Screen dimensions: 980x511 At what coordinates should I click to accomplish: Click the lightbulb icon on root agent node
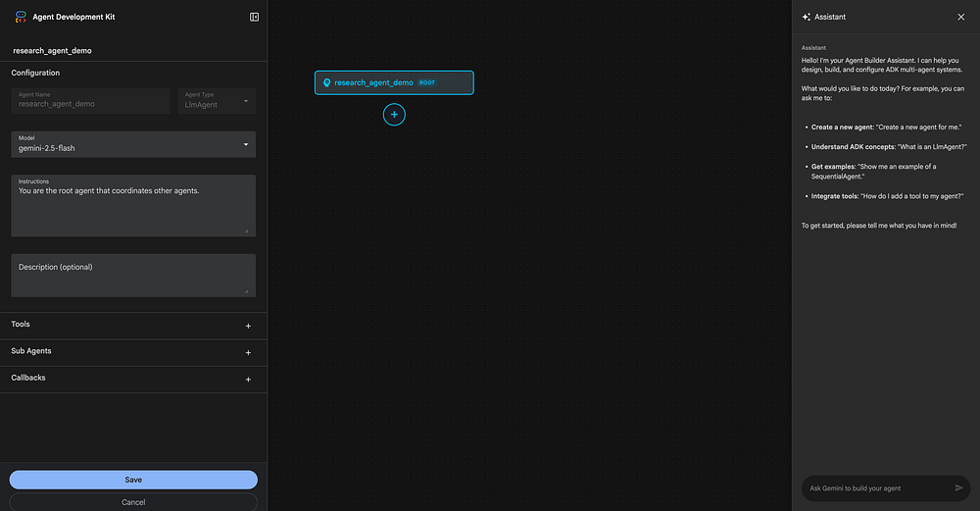point(326,82)
